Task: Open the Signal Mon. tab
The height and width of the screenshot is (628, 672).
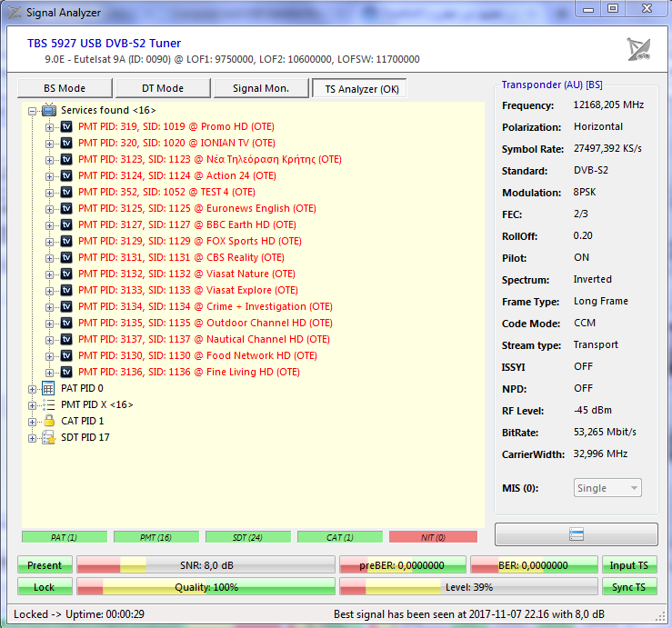Action: pyautogui.click(x=260, y=88)
